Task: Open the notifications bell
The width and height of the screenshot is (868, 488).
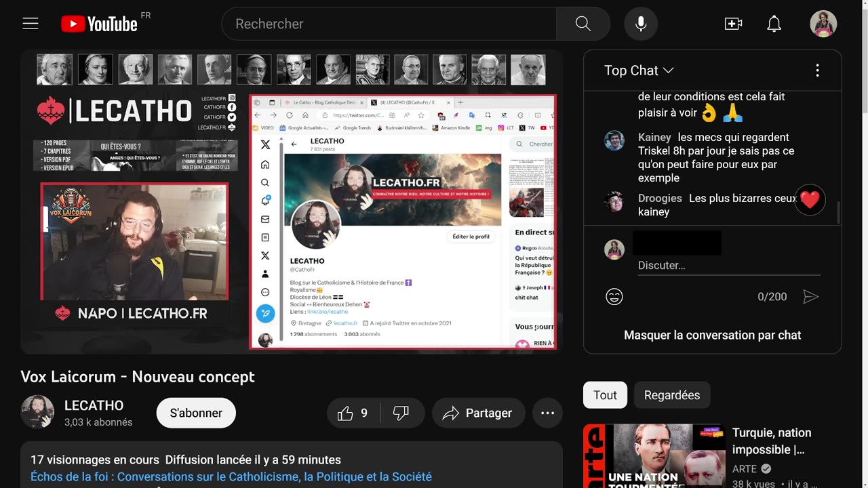Action: [774, 24]
